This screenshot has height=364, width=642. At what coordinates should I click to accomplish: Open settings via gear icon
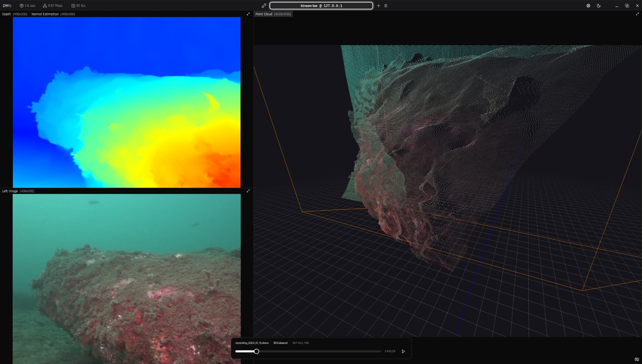pyautogui.click(x=588, y=6)
